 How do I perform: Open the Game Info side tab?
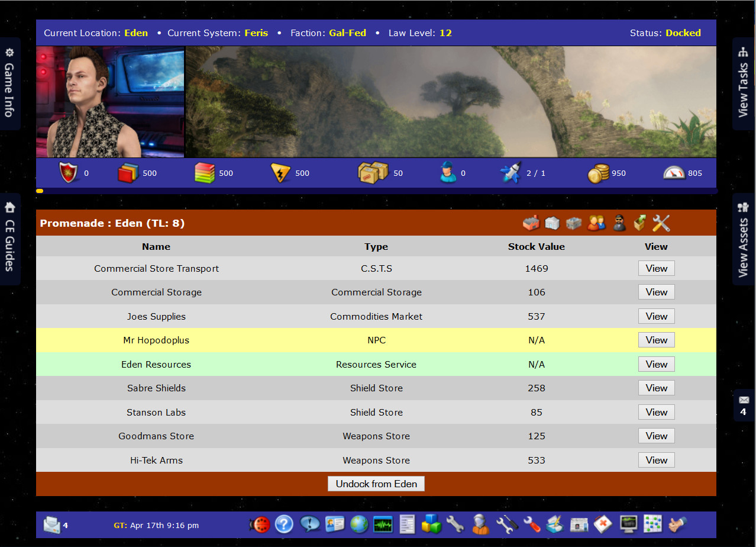(x=9, y=83)
